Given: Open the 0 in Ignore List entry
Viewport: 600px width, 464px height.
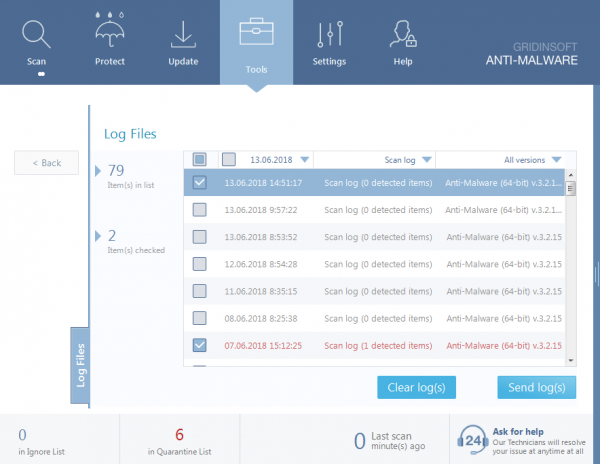Looking at the screenshot, I should (41, 442).
